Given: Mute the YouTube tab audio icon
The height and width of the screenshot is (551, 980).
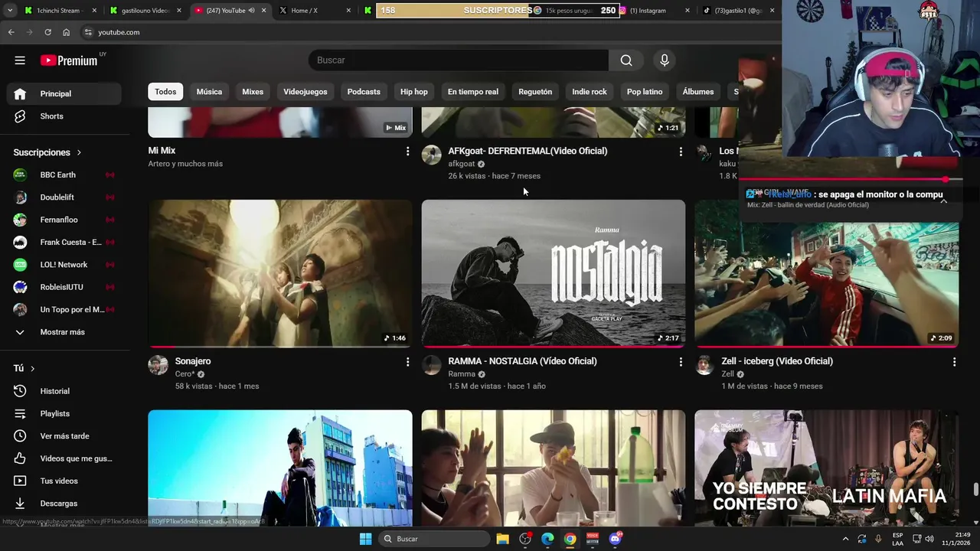Looking at the screenshot, I should click(251, 11).
